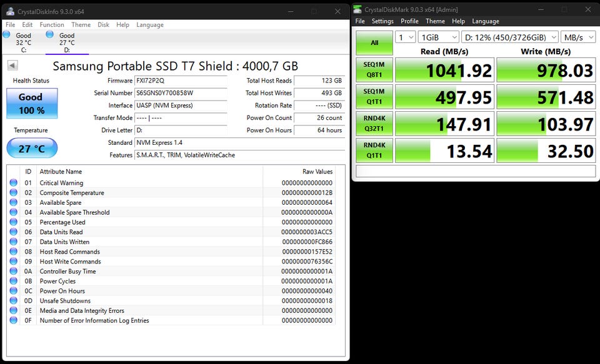This screenshot has width=600, height=364.
Task: Open Help menu in CrystalDiskMark
Action: click(x=458, y=21)
